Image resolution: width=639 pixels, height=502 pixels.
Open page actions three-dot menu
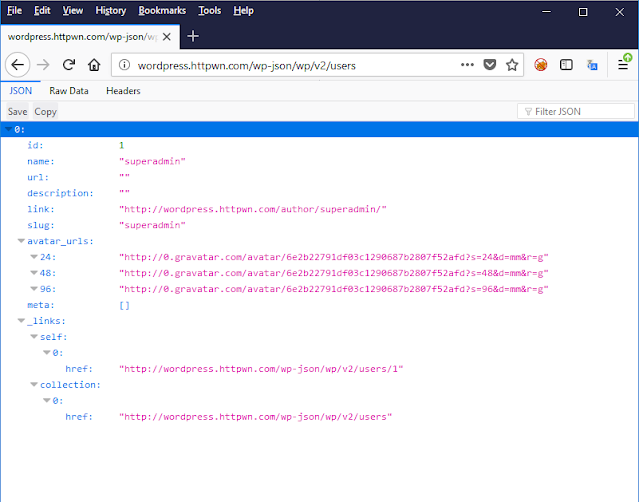coord(467,65)
